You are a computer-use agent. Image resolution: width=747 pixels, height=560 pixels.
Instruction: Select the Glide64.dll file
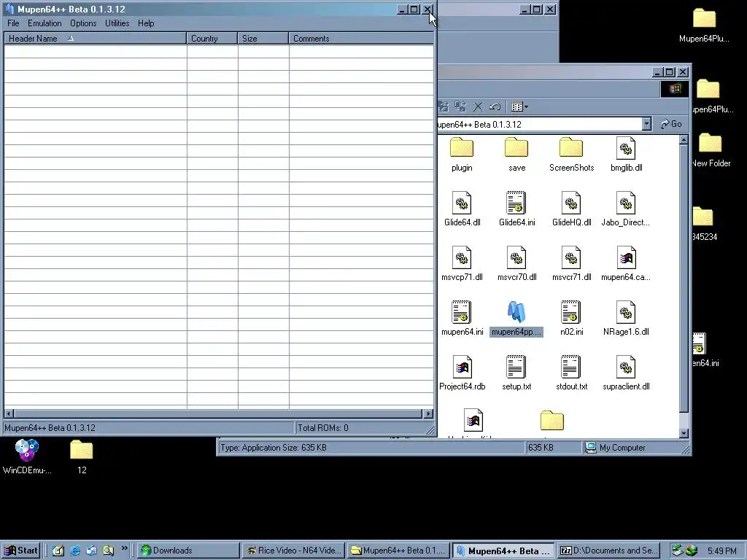[462, 209]
